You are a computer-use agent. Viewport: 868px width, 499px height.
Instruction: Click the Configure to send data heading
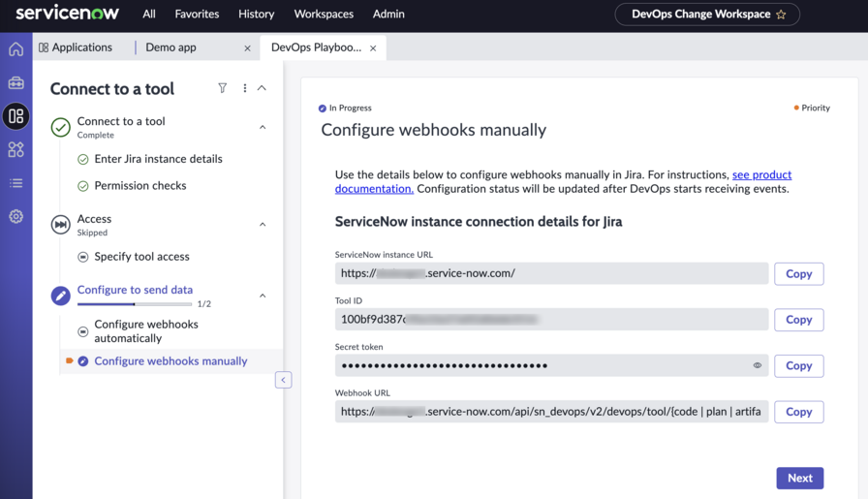pyautogui.click(x=135, y=290)
